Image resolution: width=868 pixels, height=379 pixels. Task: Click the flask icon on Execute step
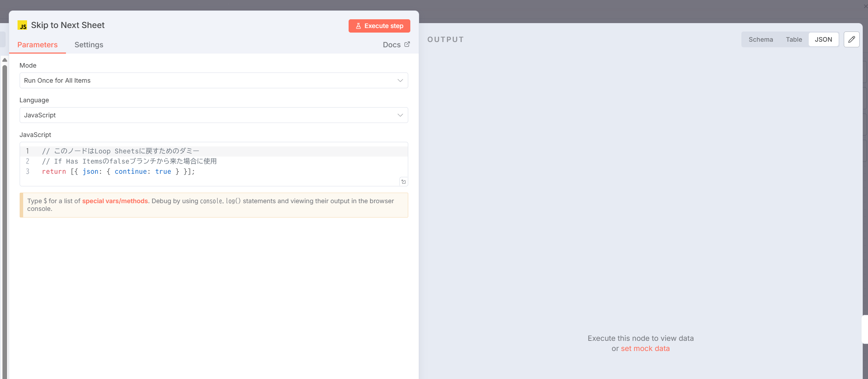point(358,26)
